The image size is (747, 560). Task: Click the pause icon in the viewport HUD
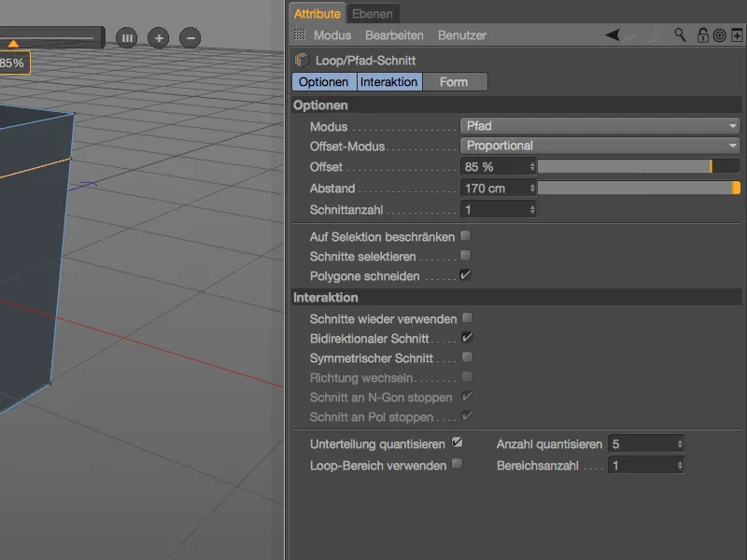click(x=127, y=38)
